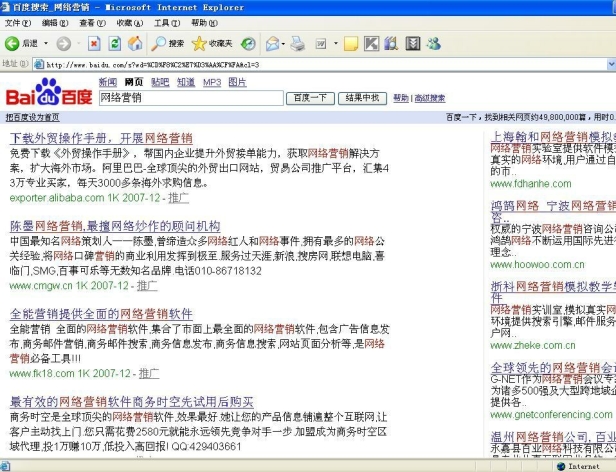Viewport: 616px width, 472px height.
Task: Click the K logo toolbar icon
Action: pyautogui.click(x=371, y=44)
